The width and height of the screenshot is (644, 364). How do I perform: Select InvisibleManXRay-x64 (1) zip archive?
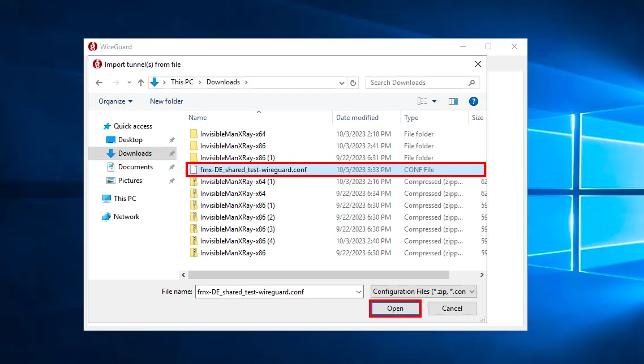[x=237, y=182]
